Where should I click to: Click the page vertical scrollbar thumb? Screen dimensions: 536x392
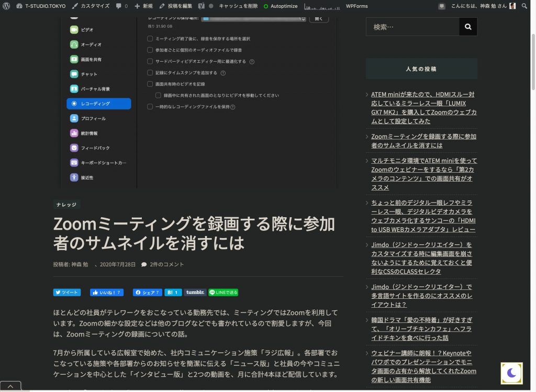coord(533,62)
